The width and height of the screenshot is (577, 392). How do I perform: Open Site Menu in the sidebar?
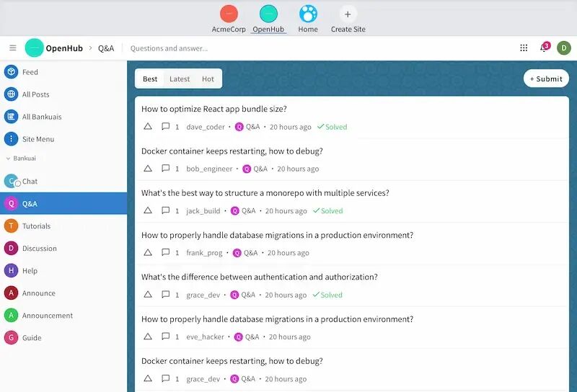tap(63, 139)
